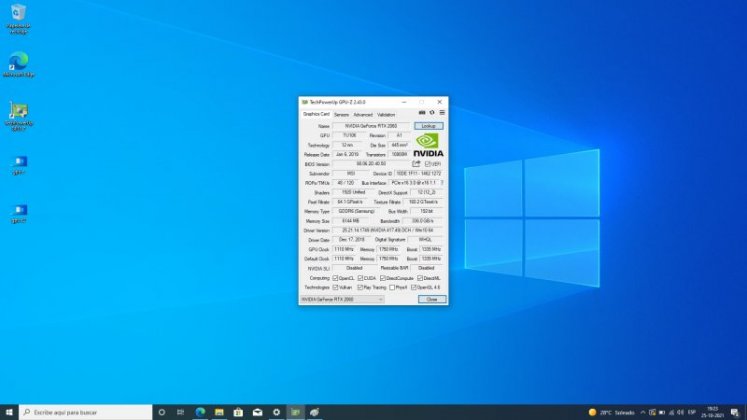Image resolution: width=747 pixels, height=420 pixels.
Task: Refresh GPU-Z data with refresh icon
Action: click(x=432, y=113)
